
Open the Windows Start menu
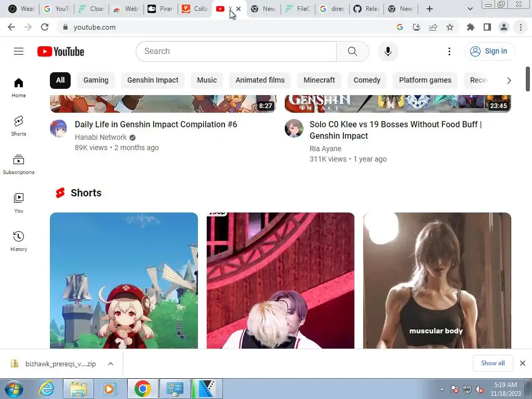pyautogui.click(x=14, y=389)
